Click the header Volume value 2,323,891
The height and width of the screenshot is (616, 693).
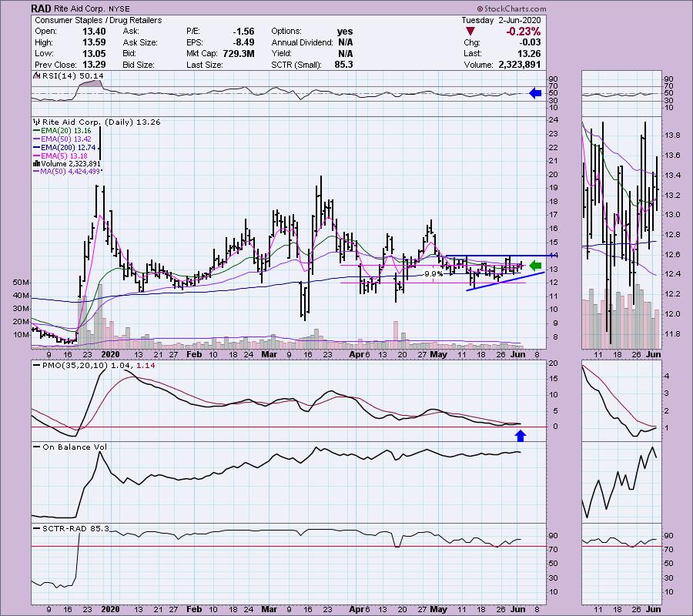click(519, 65)
